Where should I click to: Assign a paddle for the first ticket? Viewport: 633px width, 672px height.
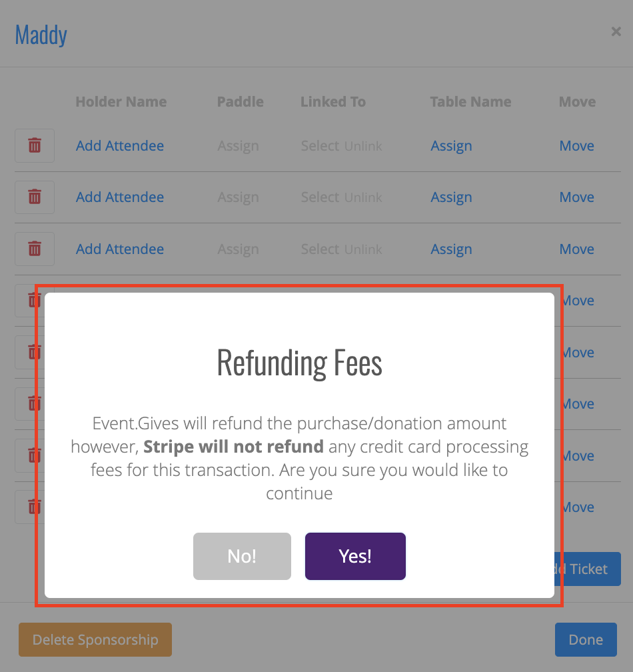coord(238,146)
